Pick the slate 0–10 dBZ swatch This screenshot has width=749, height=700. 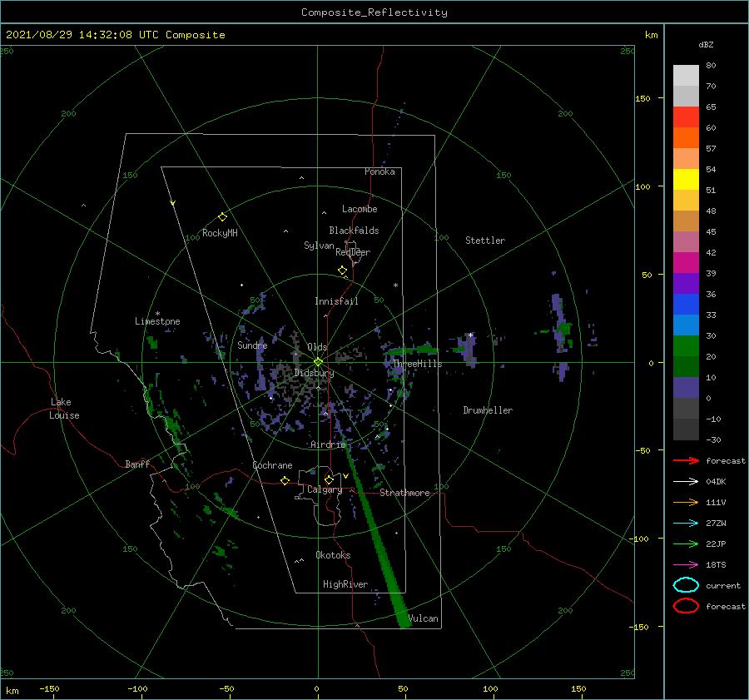(x=686, y=388)
